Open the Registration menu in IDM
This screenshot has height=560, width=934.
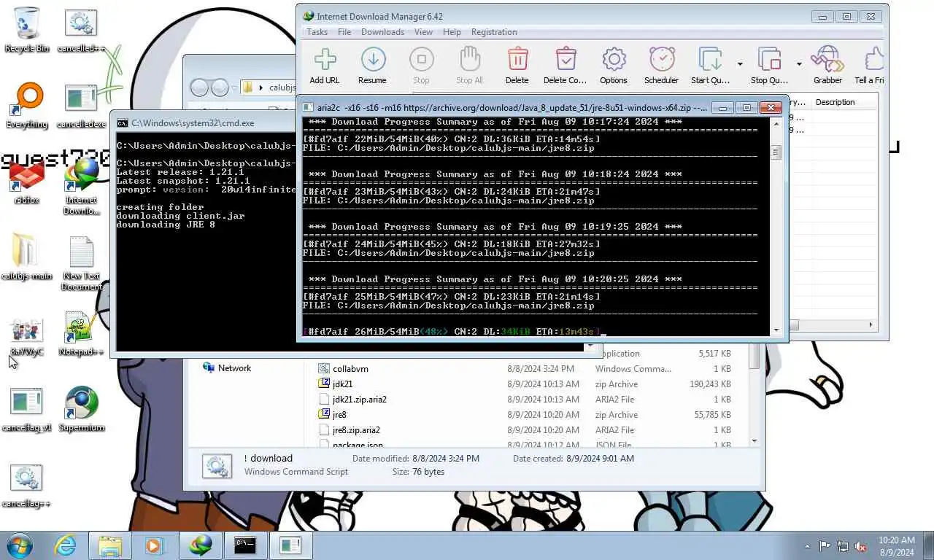(x=494, y=32)
